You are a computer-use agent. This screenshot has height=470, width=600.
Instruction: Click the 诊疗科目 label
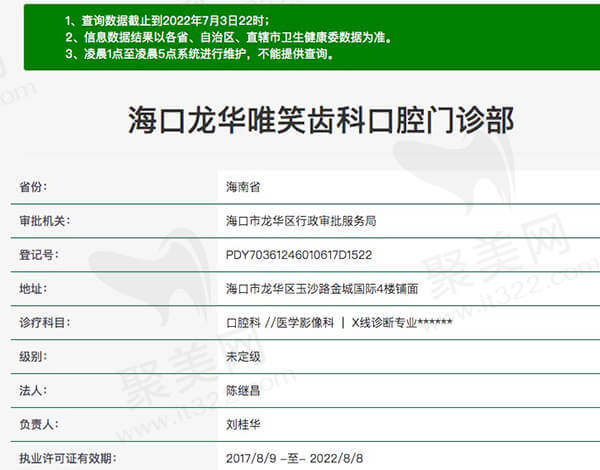[x=45, y=323]
